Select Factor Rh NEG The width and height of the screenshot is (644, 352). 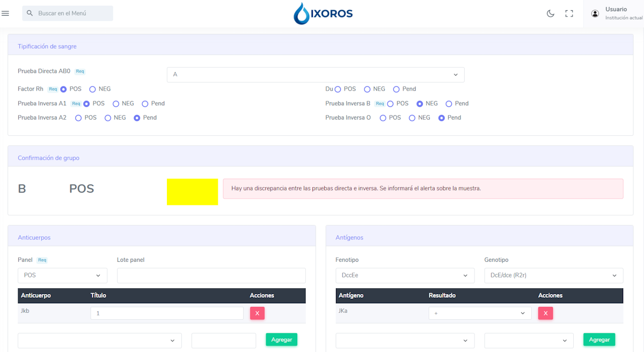(x=92, y=89)
